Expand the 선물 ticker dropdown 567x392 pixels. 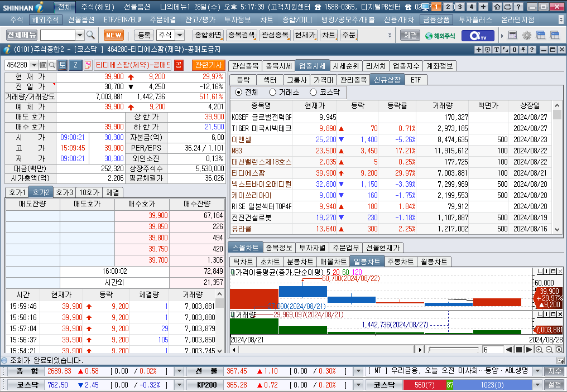click(x=358, y=371)
